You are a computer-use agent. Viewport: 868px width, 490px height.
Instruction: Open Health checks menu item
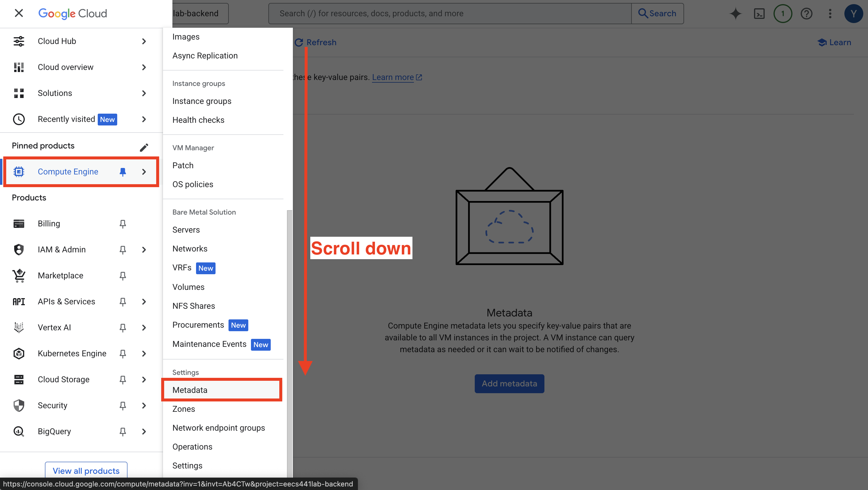(198, 120)
